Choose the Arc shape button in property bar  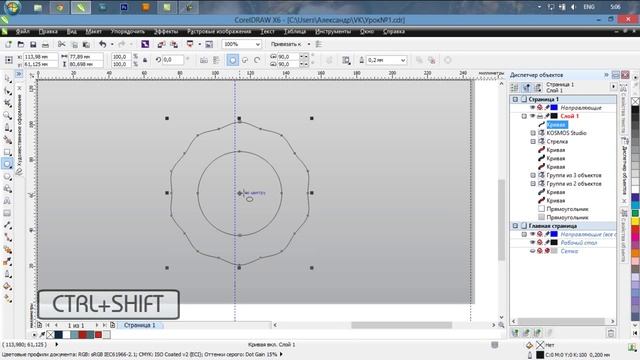(257, 60)
